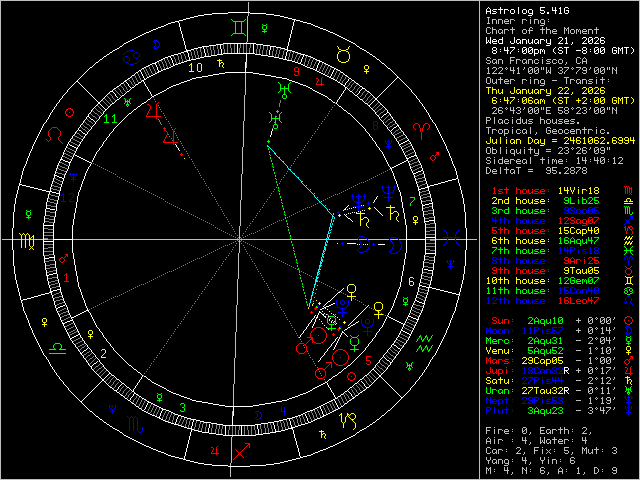640x480 pixels.
Task: Select the Saturn symbol in the sidebar planet list
Action: point(627,380)
